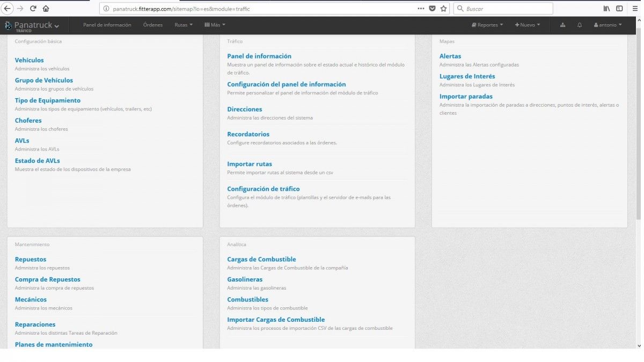Image resolution: width=644 pixels, height=362 pixels.
Task: Click the browser back arrow
Action: pos(8,9)
